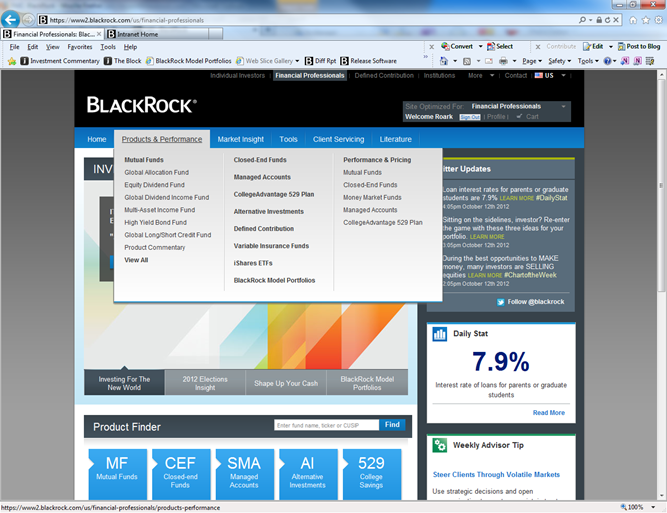Click Money Market Funds under Performance & Pricing

(x=372, y=197)
